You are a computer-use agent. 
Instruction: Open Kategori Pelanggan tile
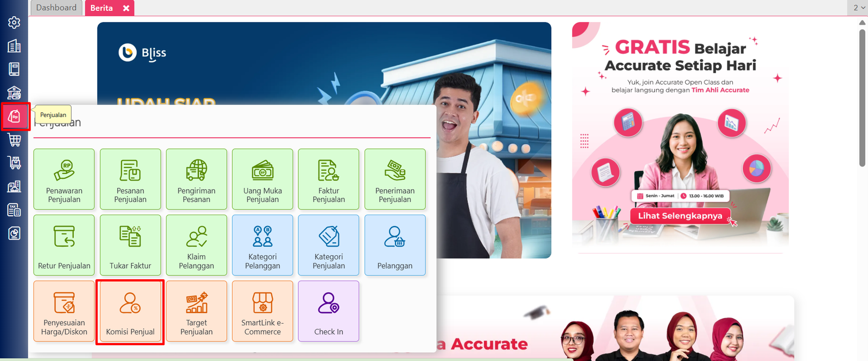coord(263,245)
